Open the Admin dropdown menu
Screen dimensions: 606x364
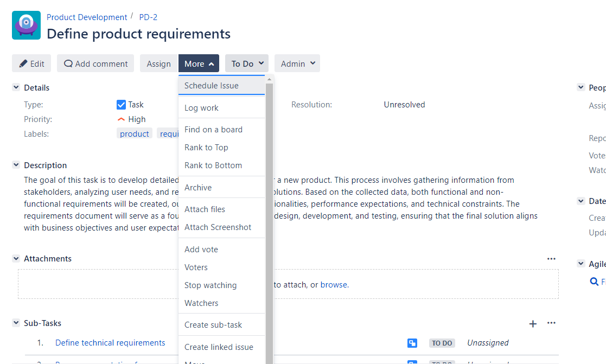pyautogui.click(x=297, y=63)
